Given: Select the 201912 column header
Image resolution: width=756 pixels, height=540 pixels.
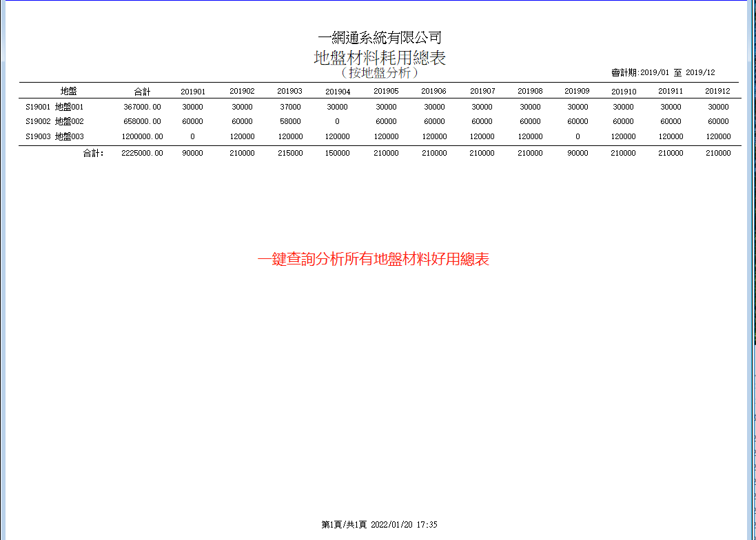Looking at the screenshot, I should [x=717, y=90].
